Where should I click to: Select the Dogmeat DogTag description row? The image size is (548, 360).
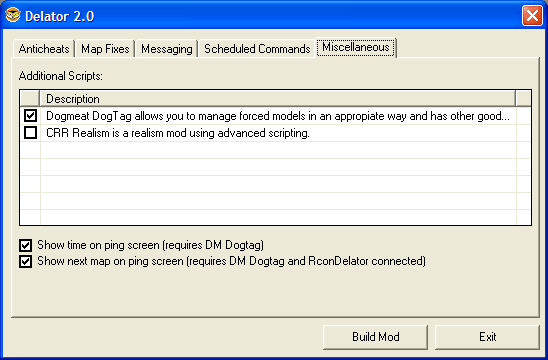[x=278, y=116]
